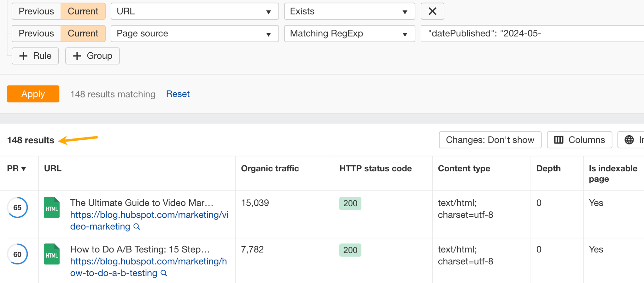This screenshot has height=283, width=644.
Task: Click the magnifier icon after the video-marketing URL
Action: pos(136,226)
